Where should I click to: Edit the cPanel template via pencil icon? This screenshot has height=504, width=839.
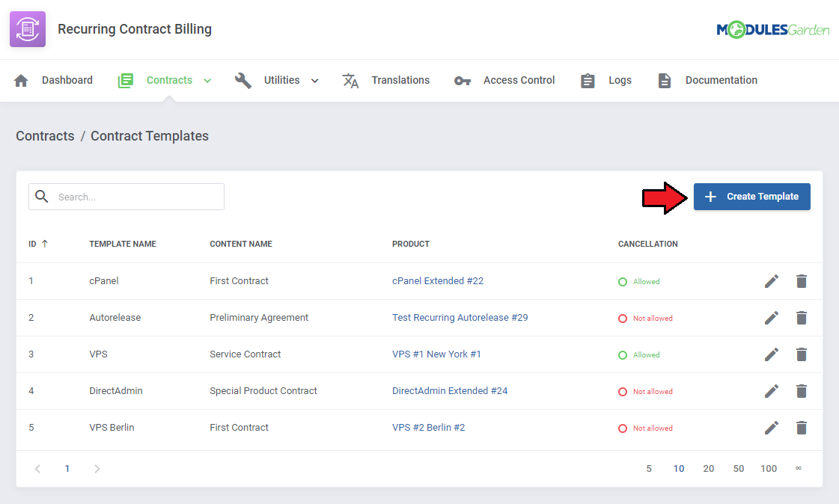[771, 281]
